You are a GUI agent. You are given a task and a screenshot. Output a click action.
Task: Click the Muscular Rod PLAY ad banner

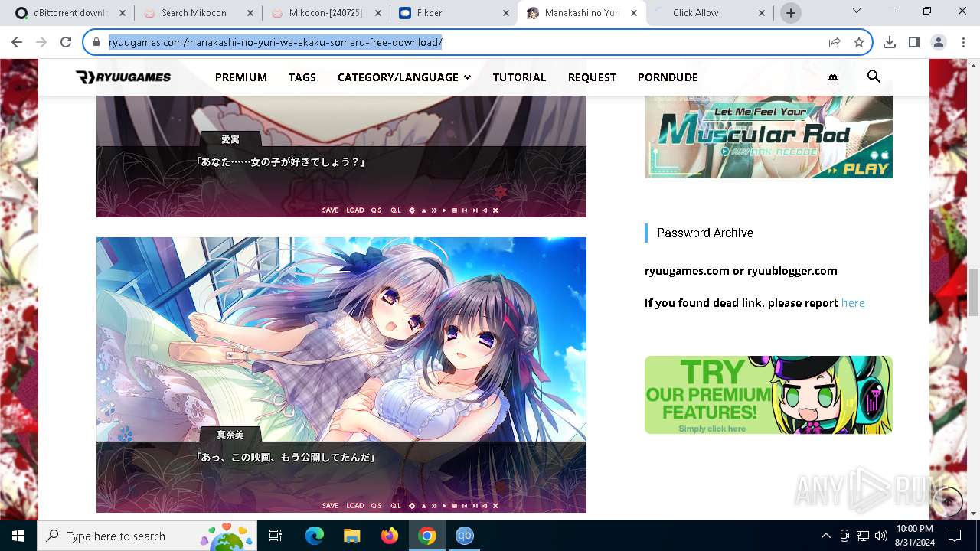[769, 137]
